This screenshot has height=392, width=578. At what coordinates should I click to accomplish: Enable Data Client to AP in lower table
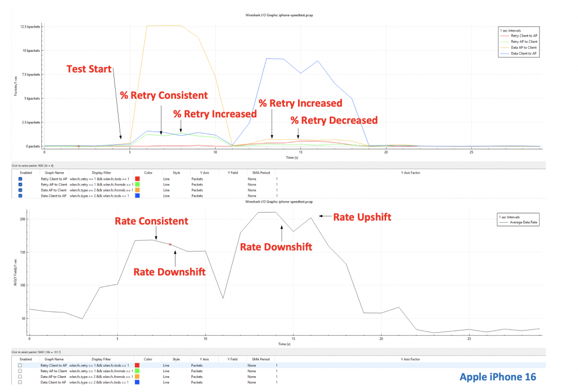tap(21, 382)
